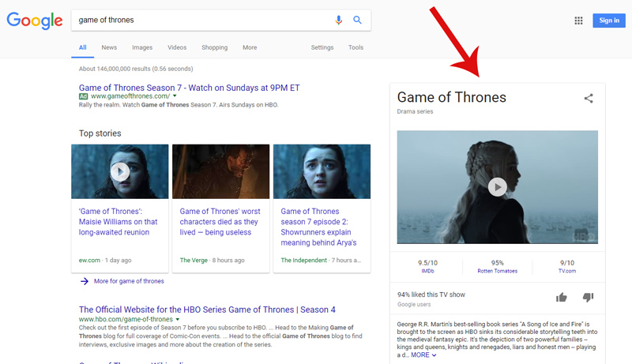The width and height of the screenshot is (632, 364).
Task: Click the magnifier search button
Action: (357, 20)
